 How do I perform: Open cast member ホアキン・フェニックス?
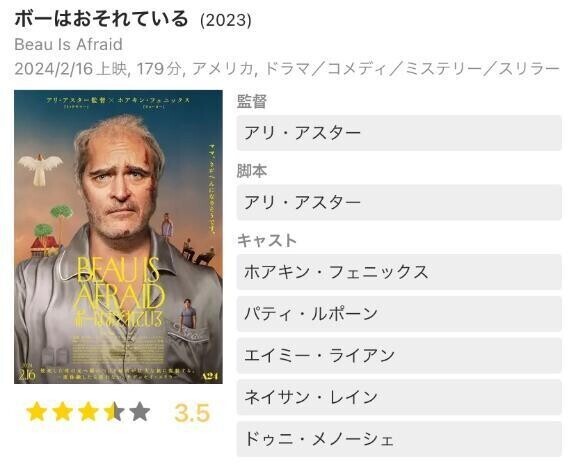point(399,272)
